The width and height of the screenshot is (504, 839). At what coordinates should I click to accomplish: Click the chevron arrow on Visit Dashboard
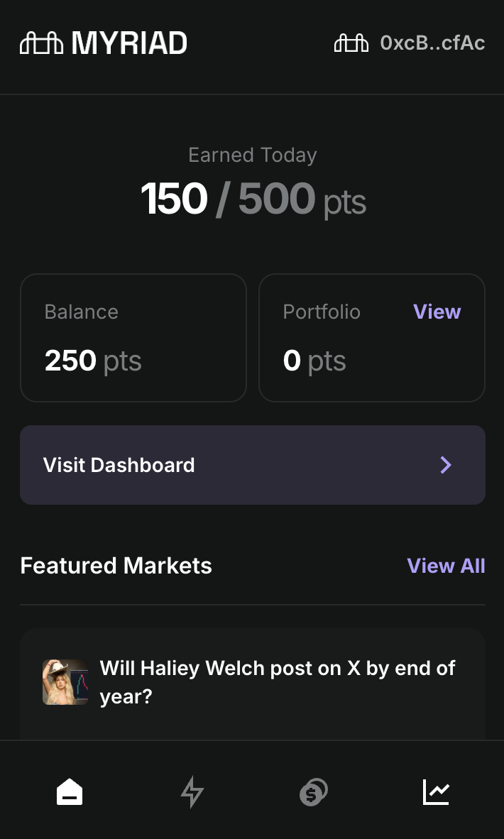click(x=446, y=465)
